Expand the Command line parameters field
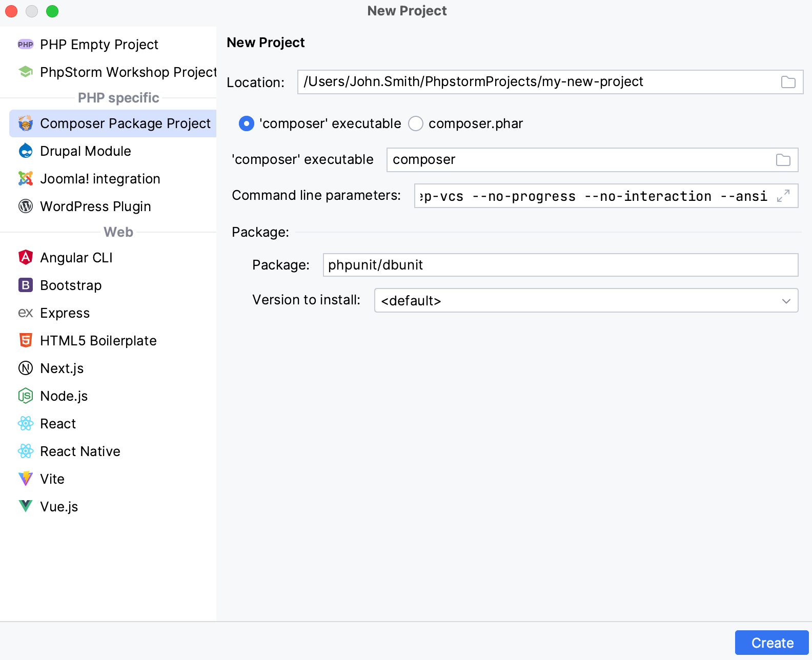Screen dimensions: 812x660 click(783, 196)
